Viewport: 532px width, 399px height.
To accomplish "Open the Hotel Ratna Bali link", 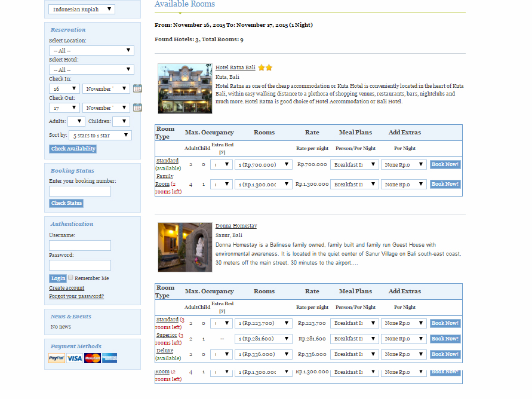I will (235, 67).
